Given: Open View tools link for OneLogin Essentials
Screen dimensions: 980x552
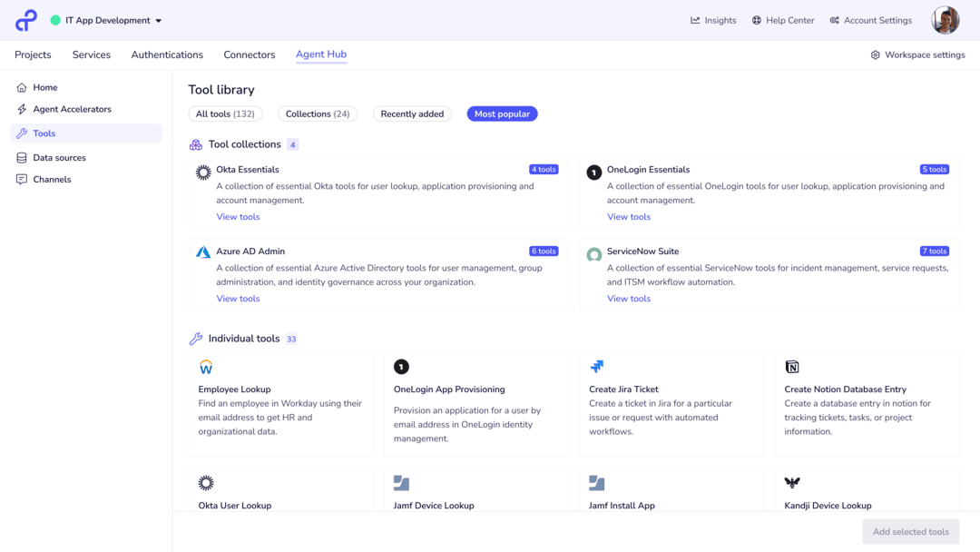Looking at the screenshot, I should tap(629, 217).
